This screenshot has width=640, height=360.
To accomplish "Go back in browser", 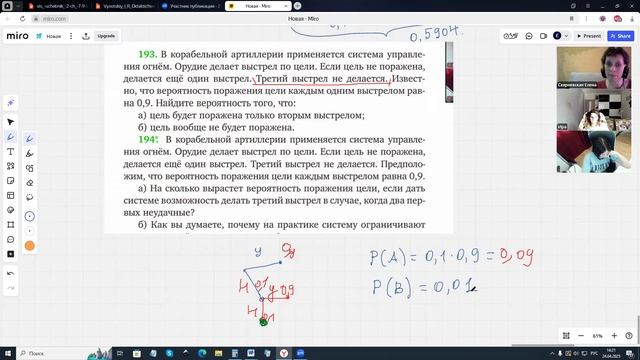I will point(7,19).
